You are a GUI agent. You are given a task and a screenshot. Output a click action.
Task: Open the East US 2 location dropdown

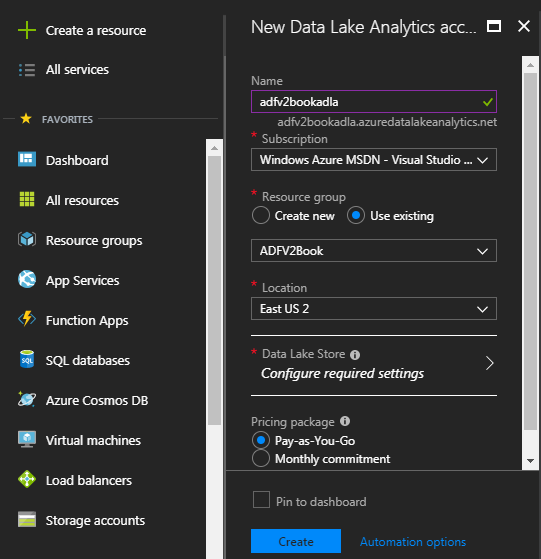point(373,308)
